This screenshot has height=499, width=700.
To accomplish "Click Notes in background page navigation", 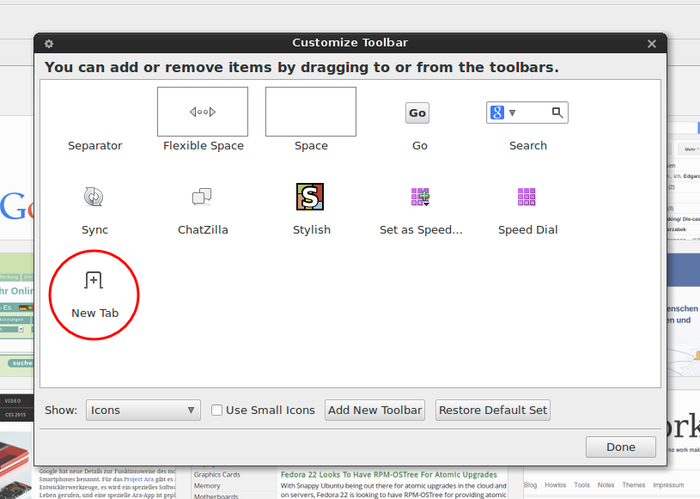I will (606, 485).
